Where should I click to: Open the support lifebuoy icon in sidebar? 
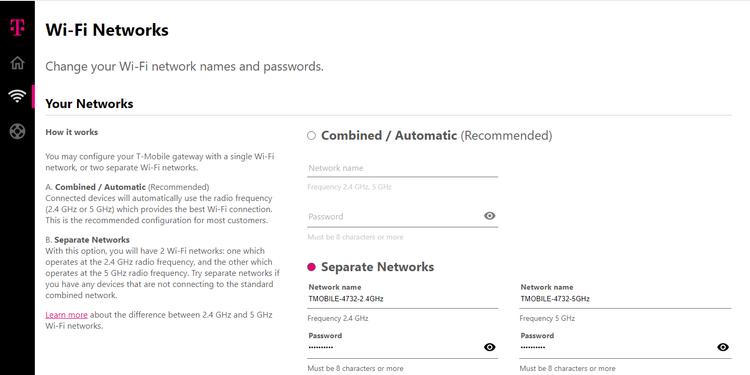coord(17,131)
